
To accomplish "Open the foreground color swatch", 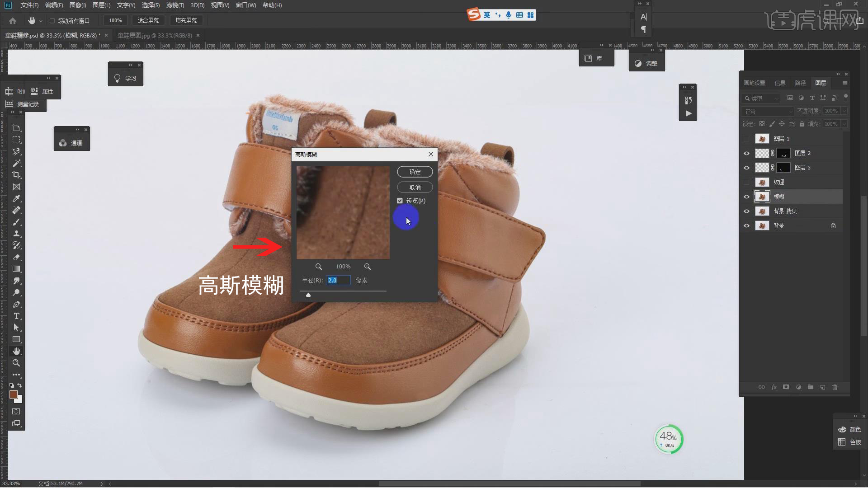I will point(14,394).
